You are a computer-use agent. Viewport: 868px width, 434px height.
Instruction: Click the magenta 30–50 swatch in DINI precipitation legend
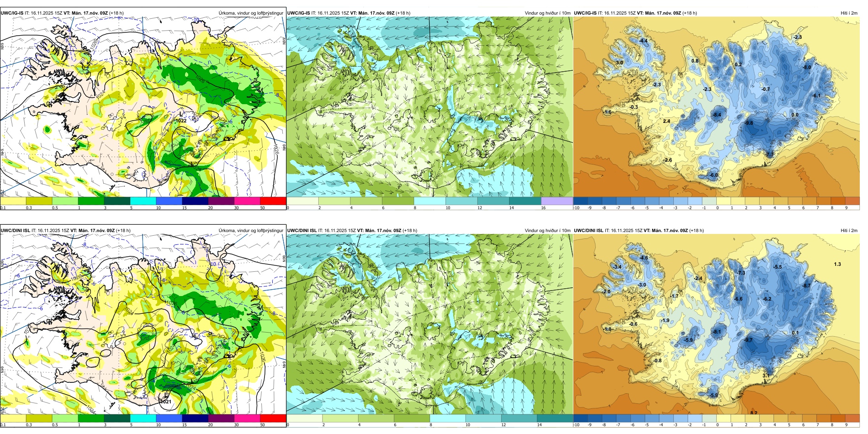[247, 418]
